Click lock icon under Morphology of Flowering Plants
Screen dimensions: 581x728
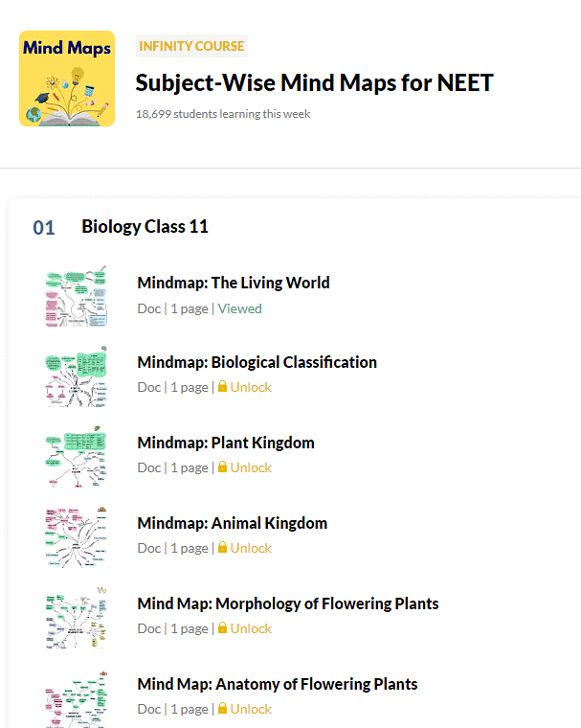click(222, 628)
